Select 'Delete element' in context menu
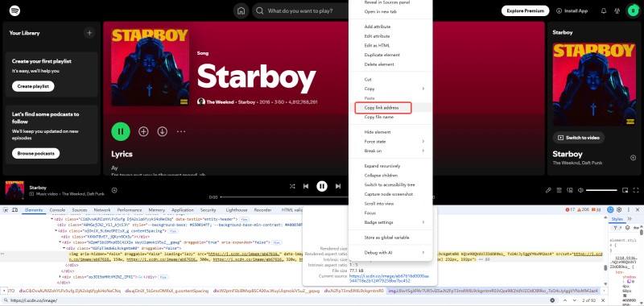Viewport: 644px width, 306px height. (x=390, y=64)
